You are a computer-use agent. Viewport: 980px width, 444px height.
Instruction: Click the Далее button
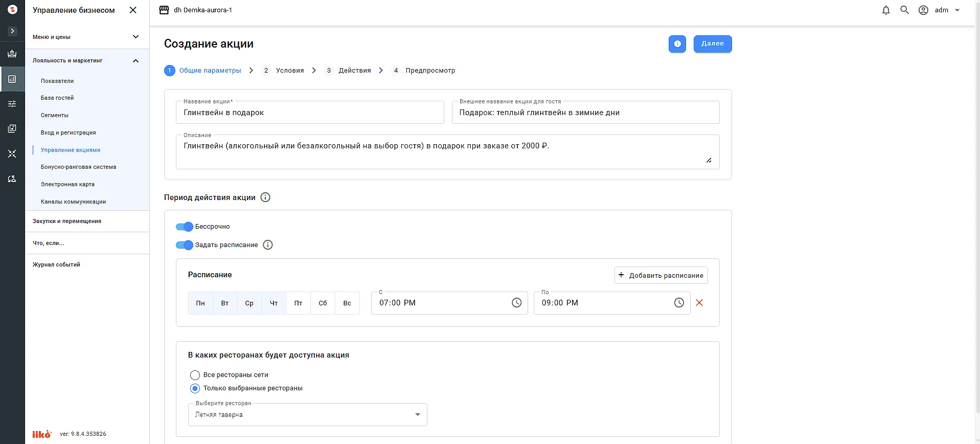(x=713, y=44)
